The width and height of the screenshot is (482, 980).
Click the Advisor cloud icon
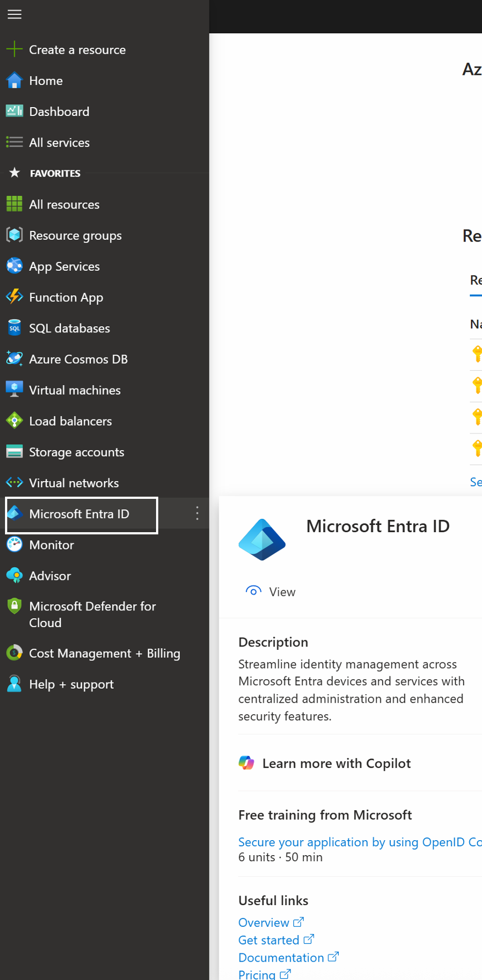coord(14,575)
